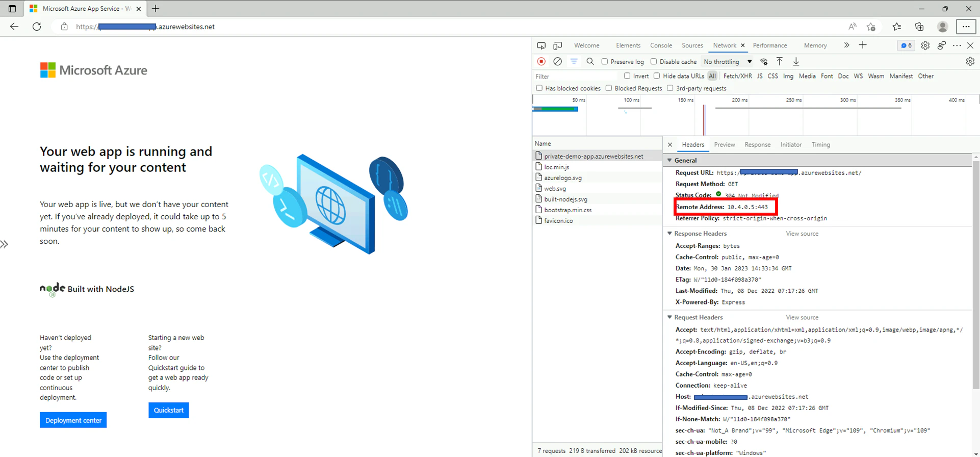Open the Performance tab
The height and width of the screenshot is (457, 980).
click(770, 45)
